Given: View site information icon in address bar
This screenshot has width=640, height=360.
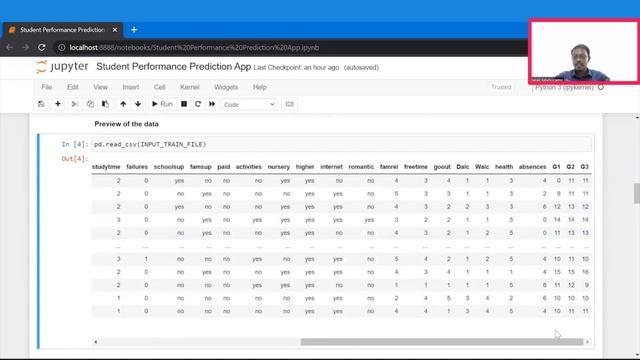Looking at the screenshot, I should pos(62,48).
